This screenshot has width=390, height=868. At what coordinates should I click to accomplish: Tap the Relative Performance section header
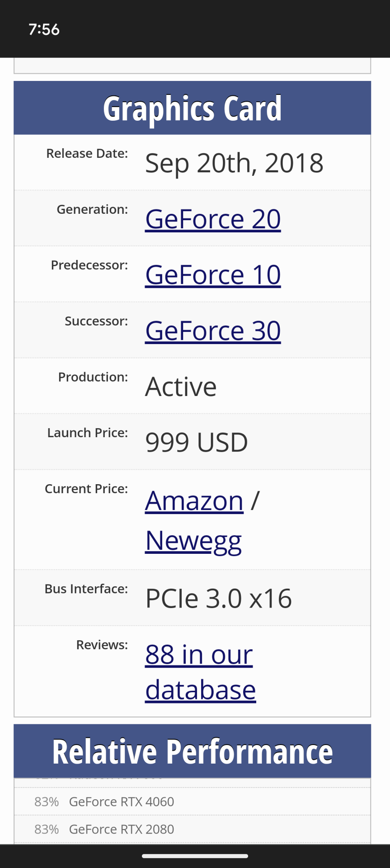coord(192,751)
